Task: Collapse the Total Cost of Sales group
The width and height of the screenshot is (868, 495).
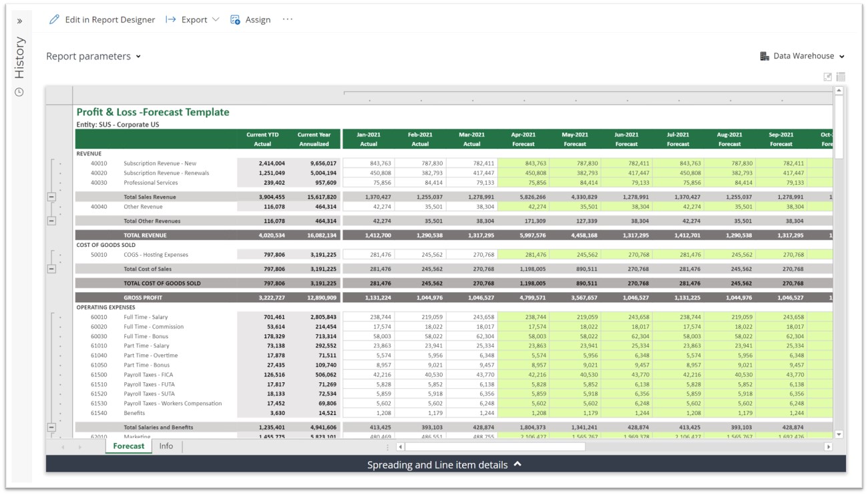Action: tap(51, 269)
